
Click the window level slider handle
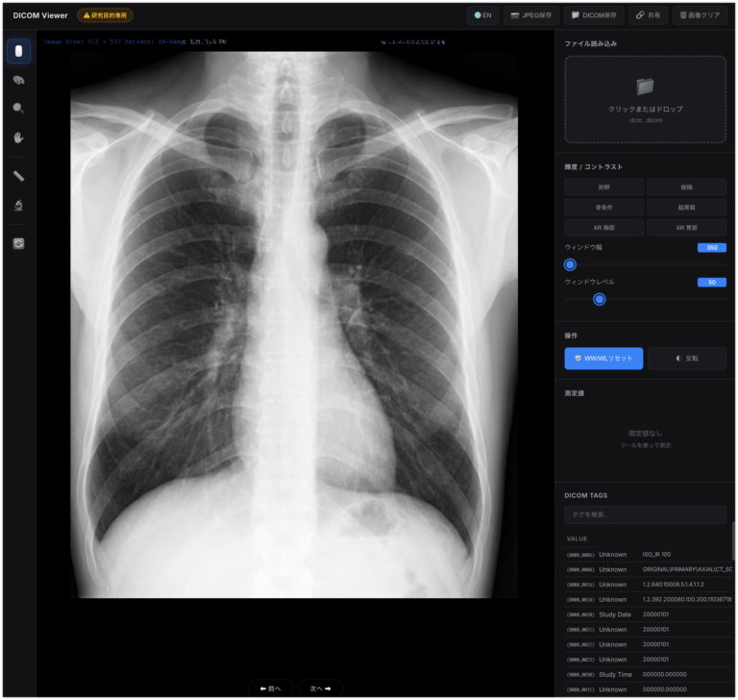[600, 299]
